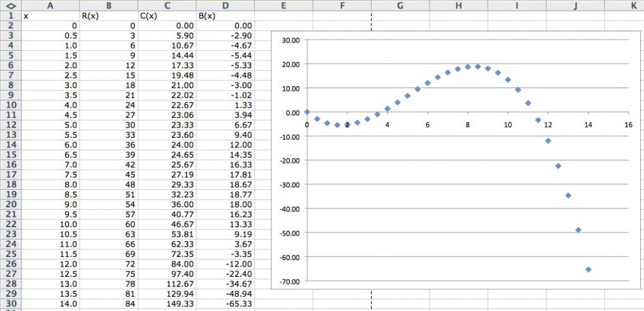
Task: Click the select-all corner of the sheet
Action: coord(10,5)
